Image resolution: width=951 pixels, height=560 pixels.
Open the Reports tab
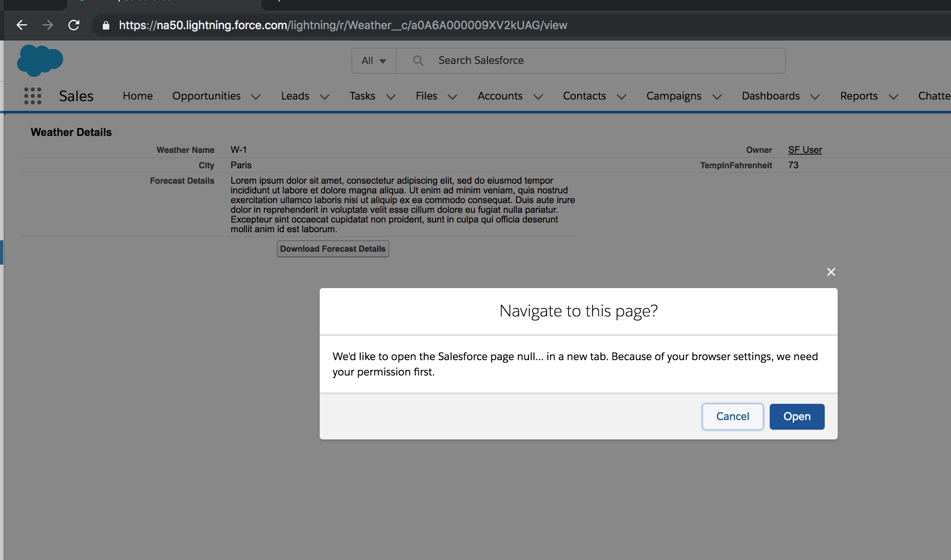pos(859,96)
